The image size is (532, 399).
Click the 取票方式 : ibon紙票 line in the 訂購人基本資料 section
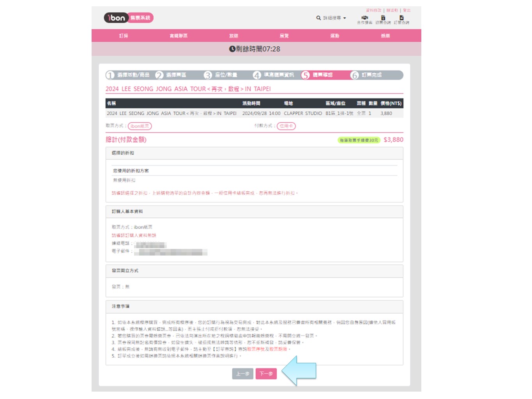tap(132, 227)
